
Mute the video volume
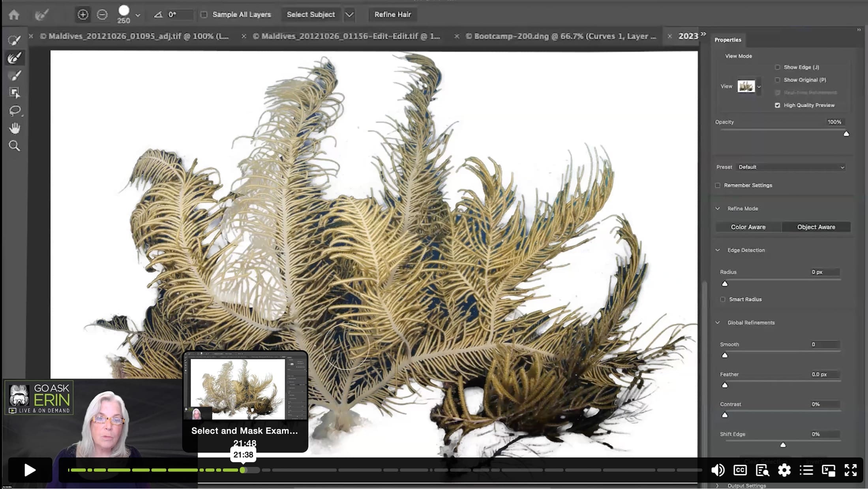(x=718, y=470)
